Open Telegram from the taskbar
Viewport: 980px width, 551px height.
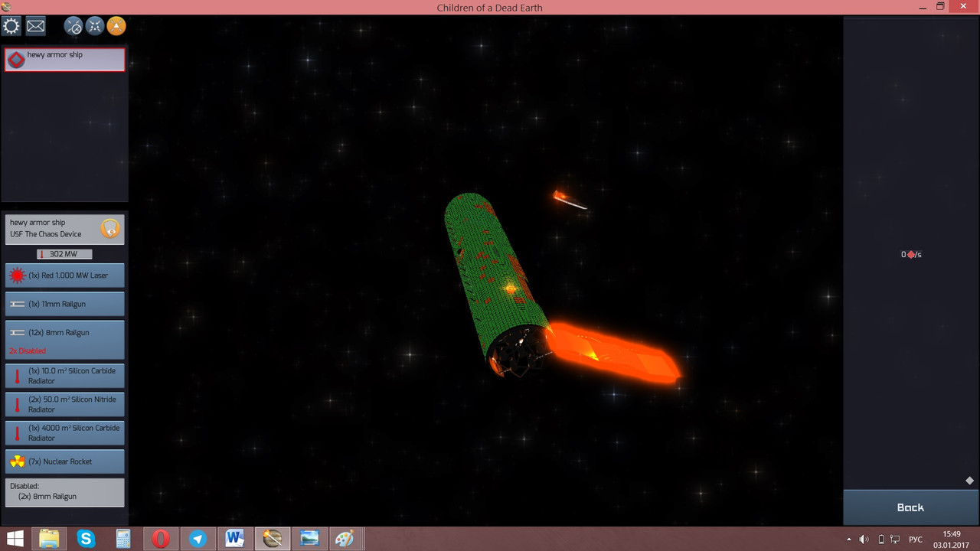(198, 539)
